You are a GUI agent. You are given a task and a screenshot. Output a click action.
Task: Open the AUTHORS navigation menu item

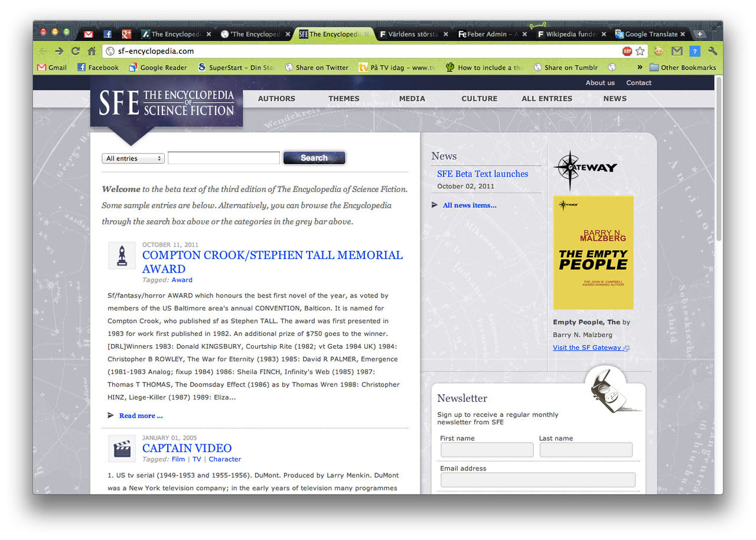(x=276, y=99)
